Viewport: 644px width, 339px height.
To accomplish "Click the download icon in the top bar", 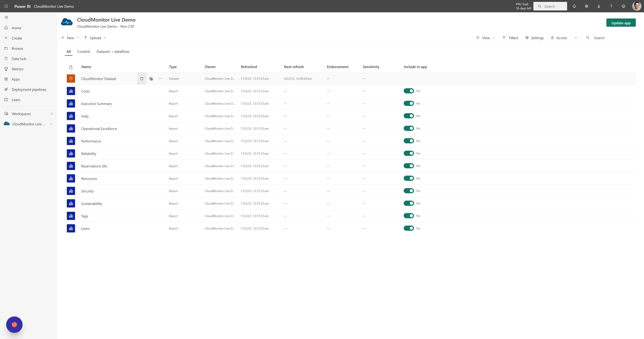I will (x=599, y=6).
